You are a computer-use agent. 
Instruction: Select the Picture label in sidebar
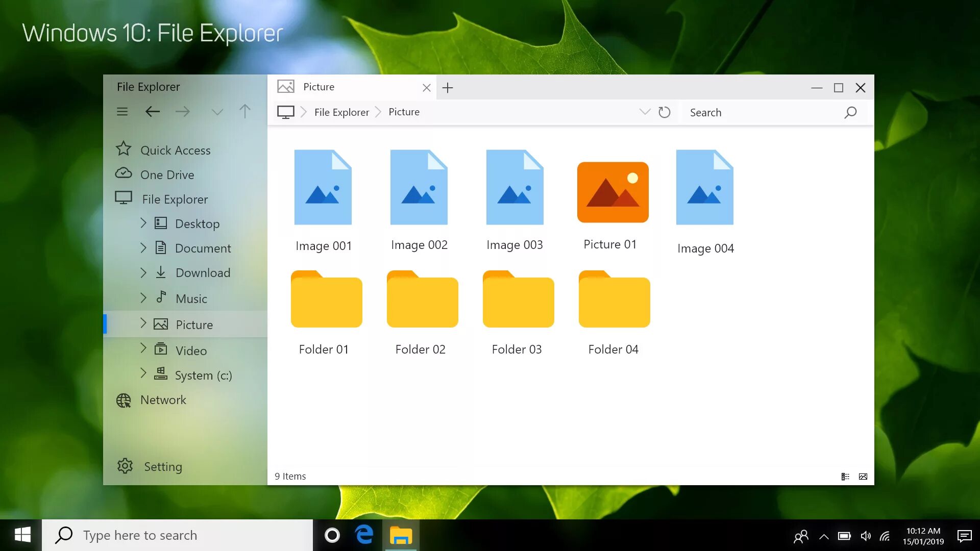tap(194, 325)
